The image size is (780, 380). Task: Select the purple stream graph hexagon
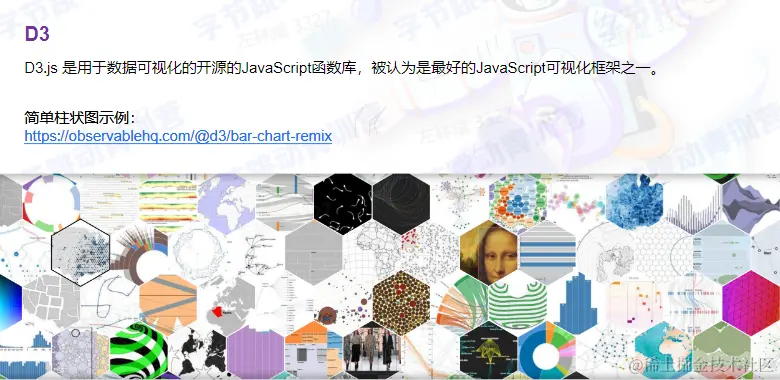751,203
